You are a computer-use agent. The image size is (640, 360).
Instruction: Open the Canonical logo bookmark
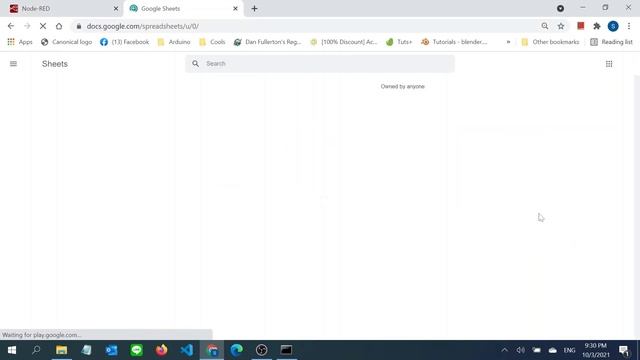pyautogui.click(x=67, y=42)
